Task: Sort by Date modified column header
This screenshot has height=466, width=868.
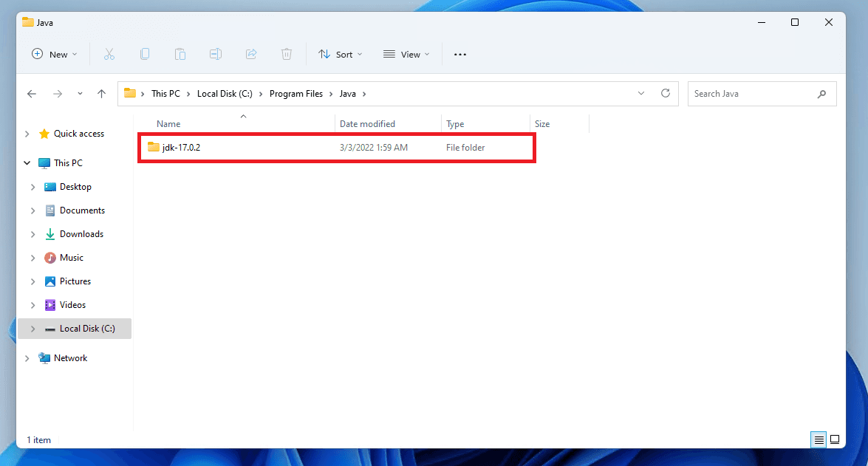Action: click(368, 124)
